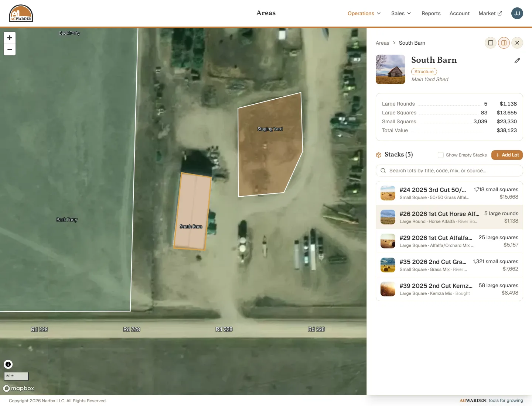Click the Total Value $38,123 amount

point(507,130)
